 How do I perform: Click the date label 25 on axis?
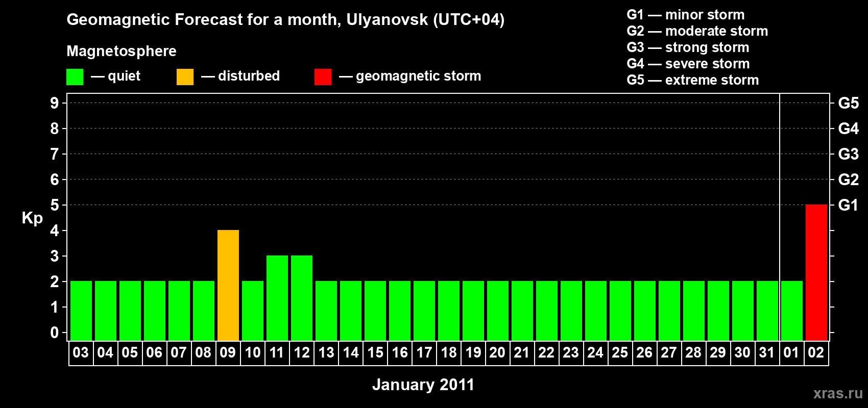tap(620, 353)
